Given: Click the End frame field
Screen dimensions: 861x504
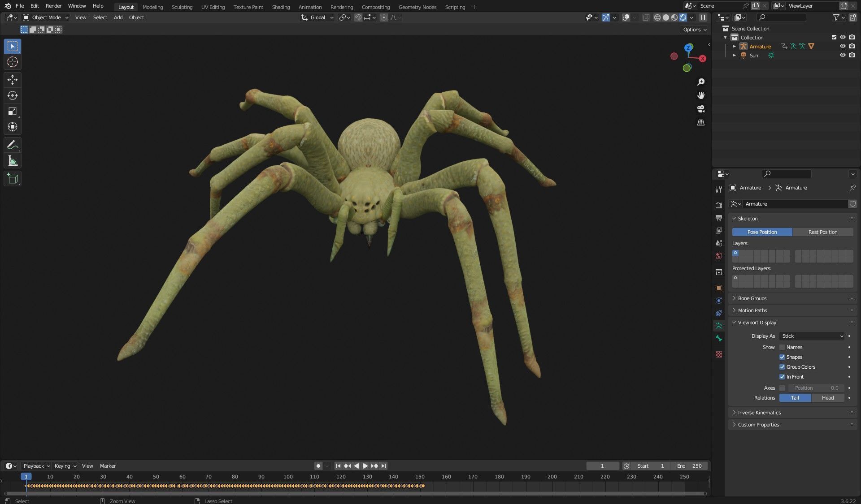Looking at the screenshot, I should point(689,466).
